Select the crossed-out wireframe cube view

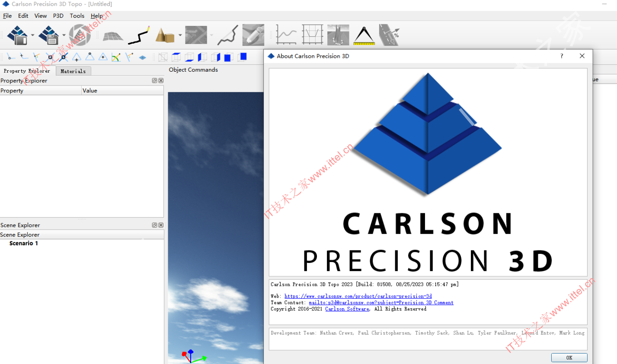point(163,57)
